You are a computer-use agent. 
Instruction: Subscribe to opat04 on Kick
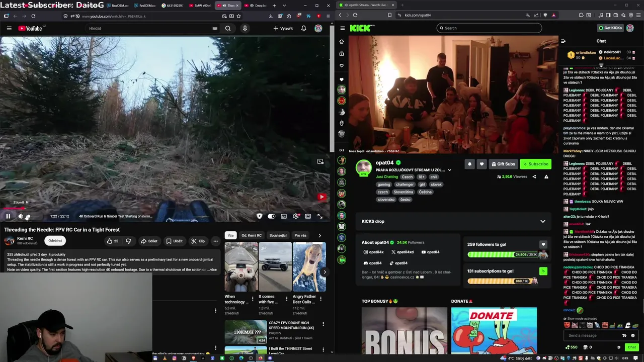pyautogui.click(x=536, y=164)
